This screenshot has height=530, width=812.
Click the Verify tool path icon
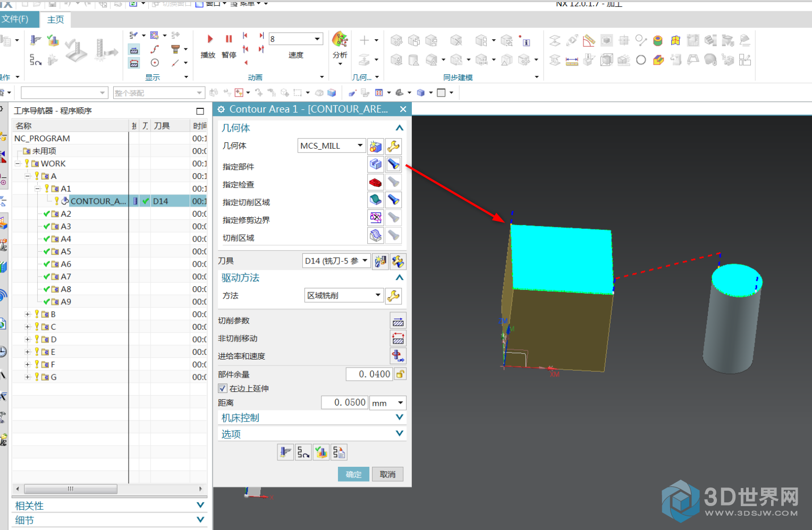322,452
